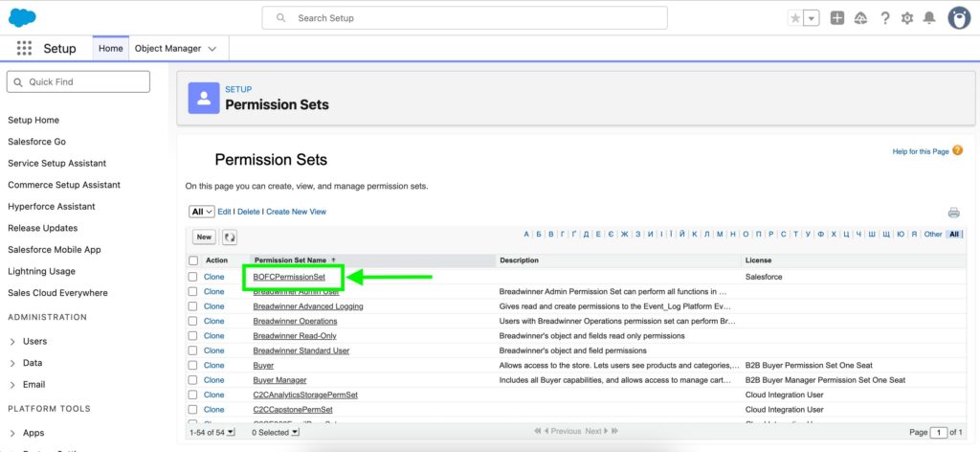Open the Breadwinner Read-Only permission set
Viewport: 980px width, 452px height.
click(x=295, y=336)
